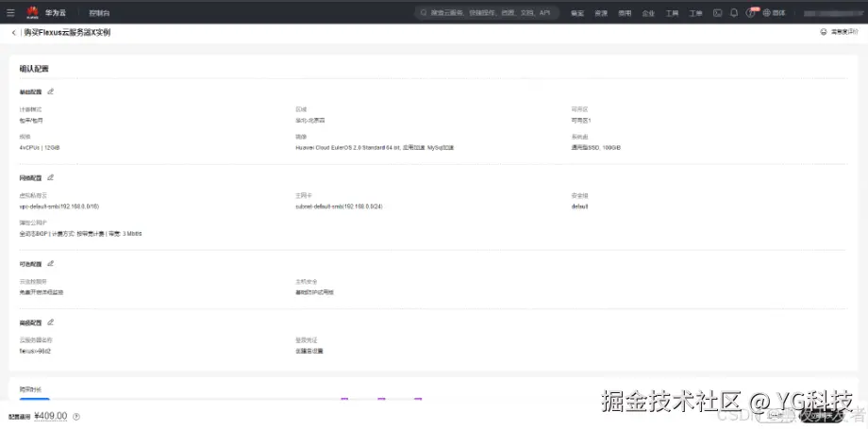868x429 pixels.
Task: Select the system disk '100GiB' value
Action: 595,148
